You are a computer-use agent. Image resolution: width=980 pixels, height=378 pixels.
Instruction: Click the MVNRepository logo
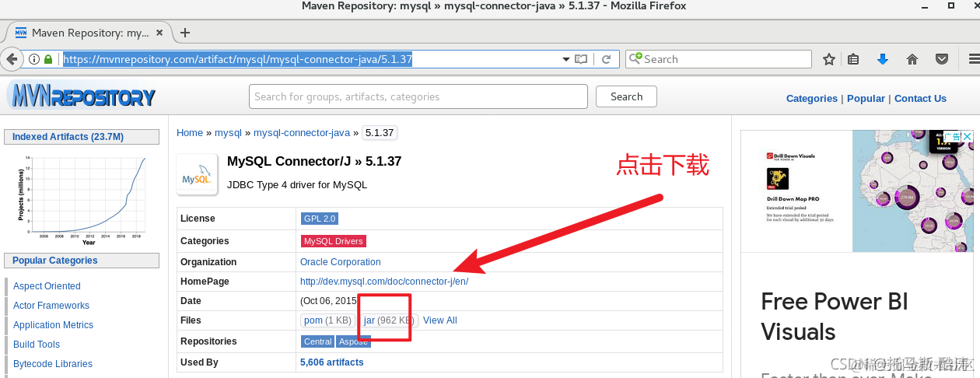(x=82, y=96)
